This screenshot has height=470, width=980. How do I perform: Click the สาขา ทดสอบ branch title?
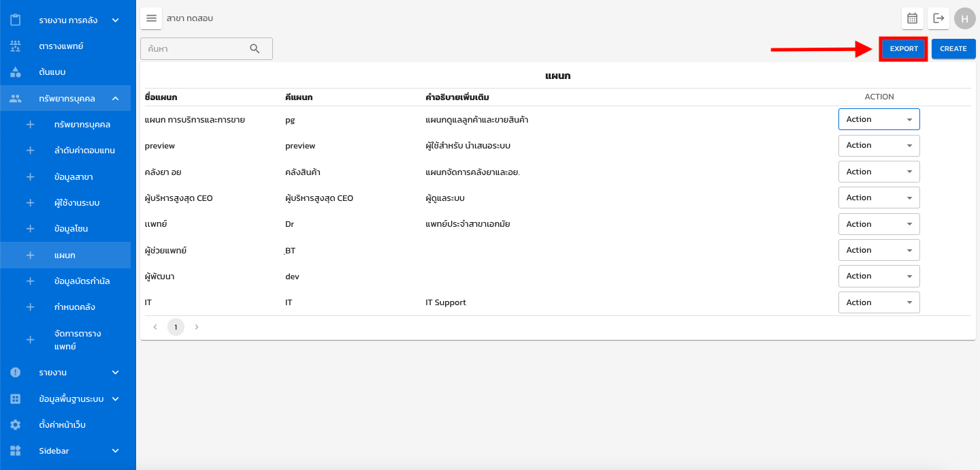(x=190, y=18)
